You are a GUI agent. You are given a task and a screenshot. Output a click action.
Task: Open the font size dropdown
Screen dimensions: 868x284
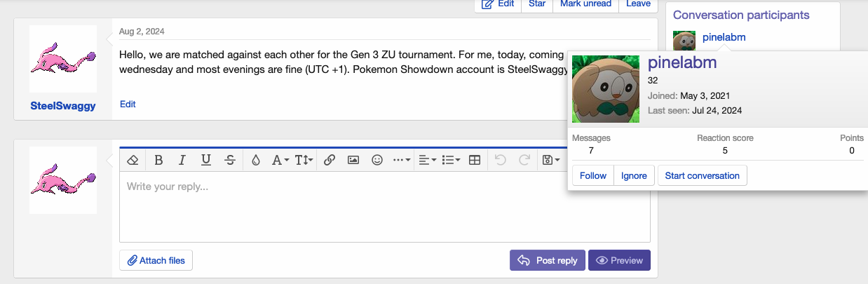(304, 160)
